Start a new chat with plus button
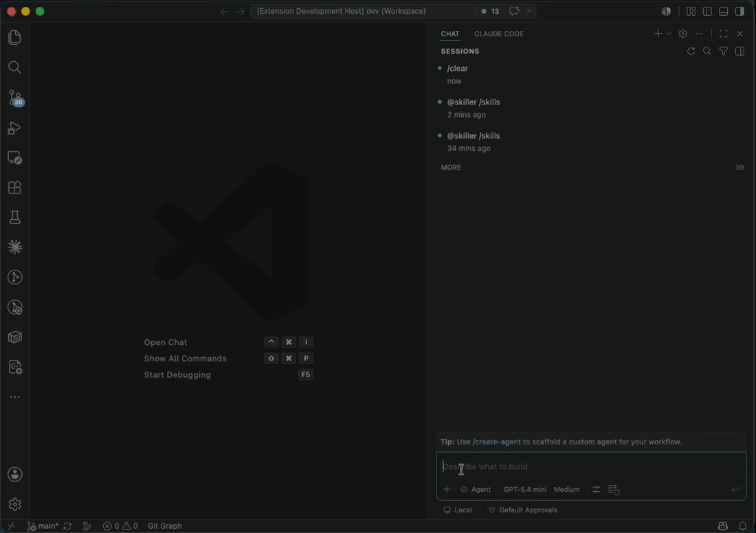 pos(658,34)
